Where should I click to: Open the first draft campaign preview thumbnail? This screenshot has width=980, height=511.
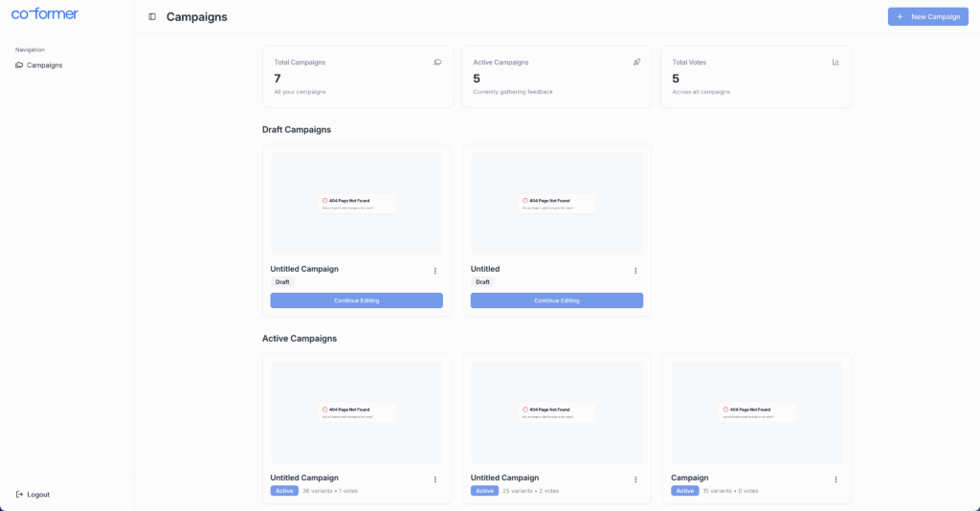click(356, 204)
